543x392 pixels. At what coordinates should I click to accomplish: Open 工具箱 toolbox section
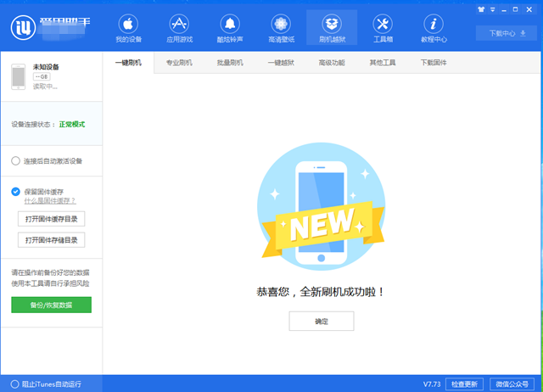coord(383,28)
